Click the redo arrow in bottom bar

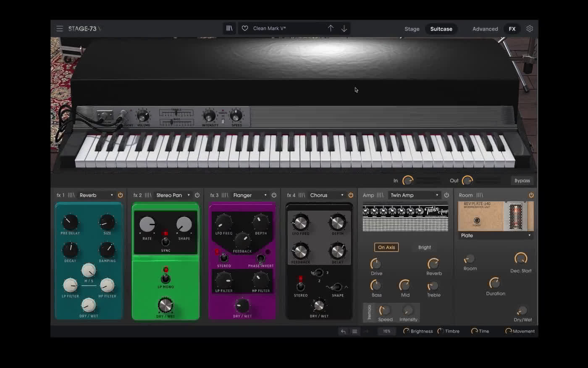pyautogui.click(x=366, y=331)
